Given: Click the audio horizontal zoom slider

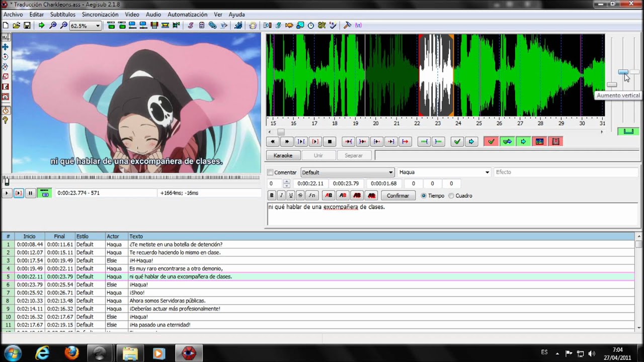Looking at the screenshot, I should tap(612, 85).
